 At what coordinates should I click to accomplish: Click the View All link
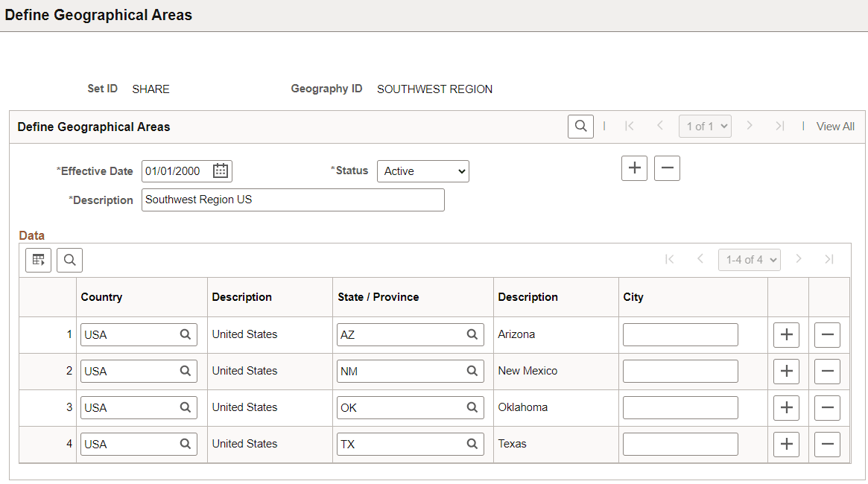tap(835, 126)
